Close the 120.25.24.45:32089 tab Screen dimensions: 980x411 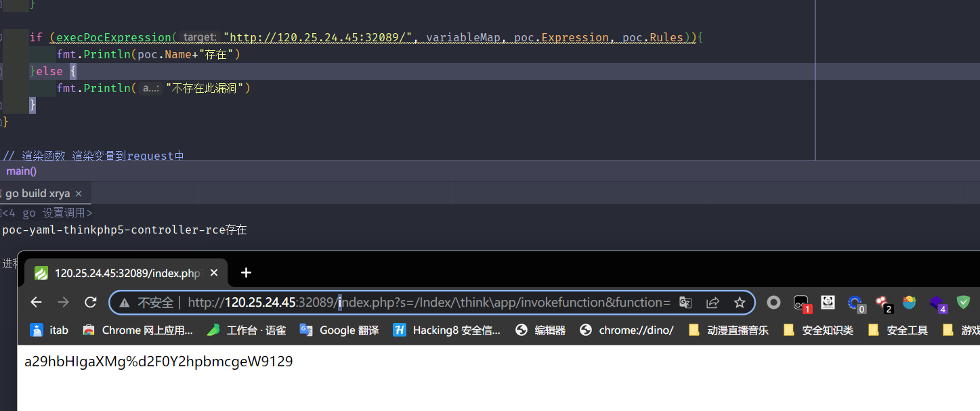214,273
